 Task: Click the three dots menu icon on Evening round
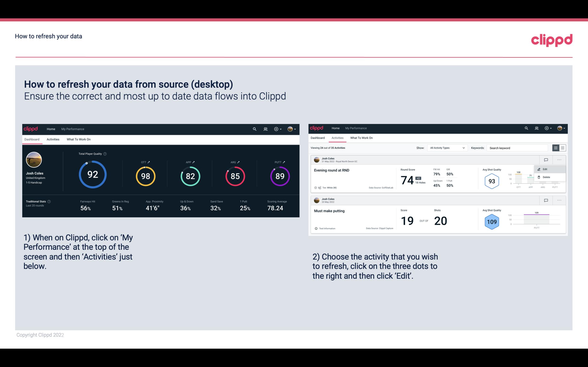click(x=559, y=160)
